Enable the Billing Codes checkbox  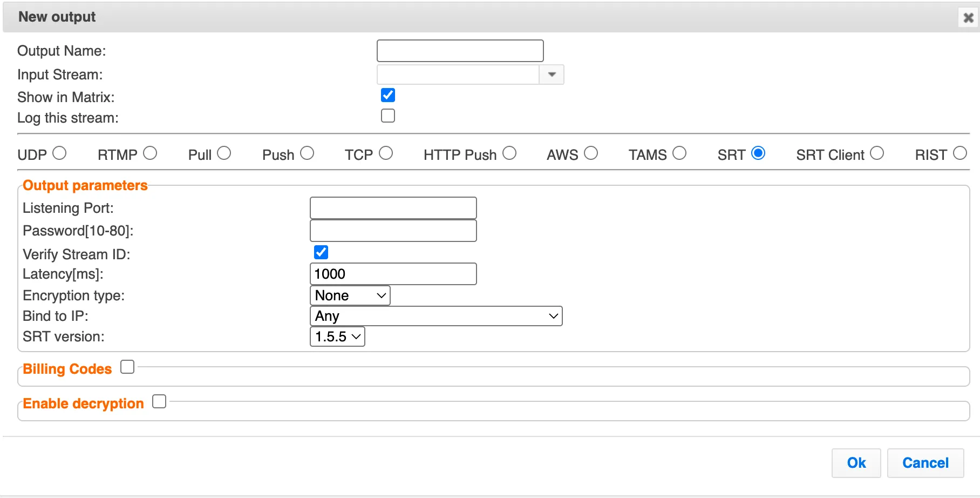pos(127,367)
